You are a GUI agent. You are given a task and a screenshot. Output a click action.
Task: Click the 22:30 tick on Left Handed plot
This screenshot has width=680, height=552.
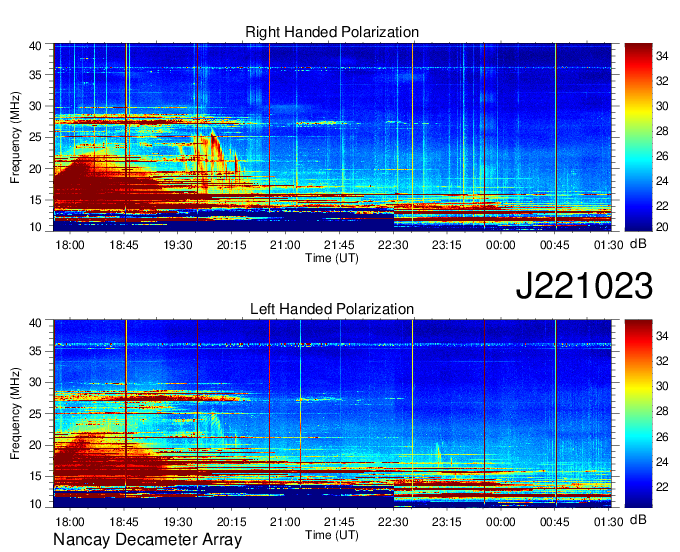click(393, 522)
